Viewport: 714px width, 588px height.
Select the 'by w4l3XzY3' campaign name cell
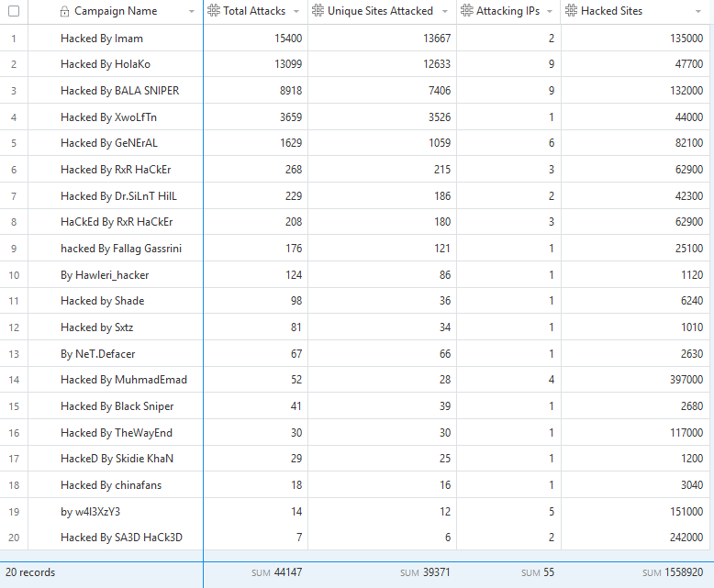(x=90, y=512)
